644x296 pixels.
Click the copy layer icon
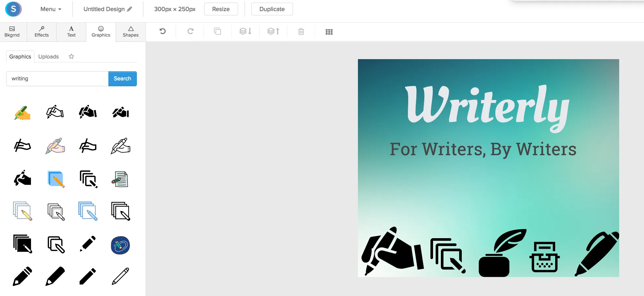pyautogui.click(x=217, y=31)
